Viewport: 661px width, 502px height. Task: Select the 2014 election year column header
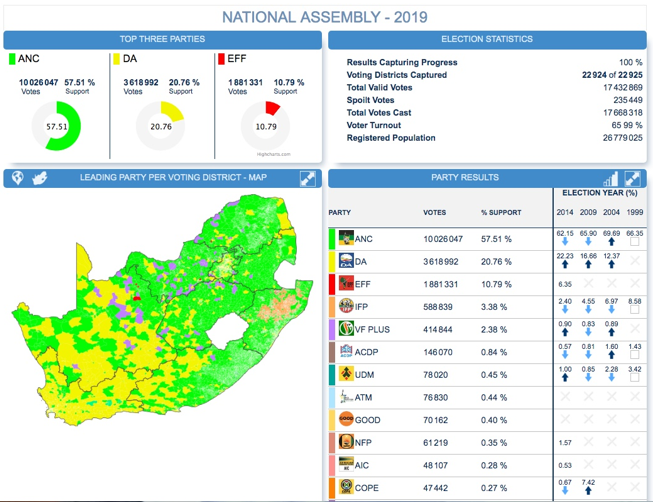pos(565,212)
